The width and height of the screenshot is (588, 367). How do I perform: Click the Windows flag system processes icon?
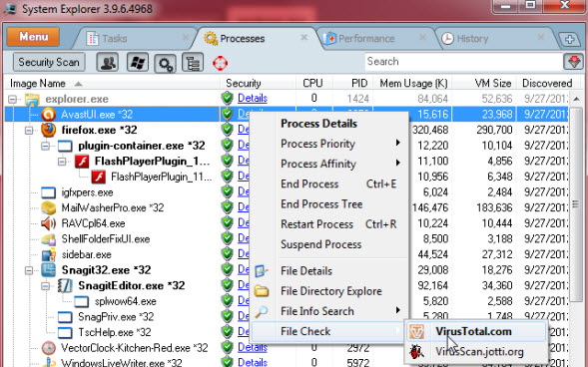137,62
